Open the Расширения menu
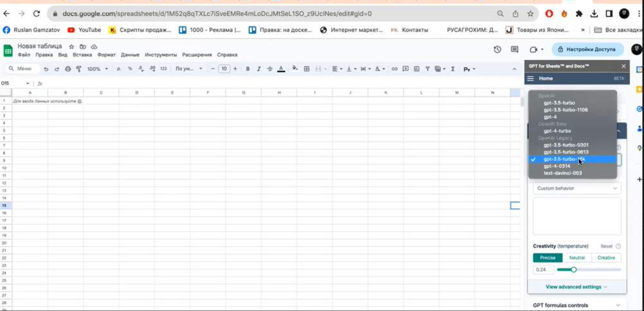The width and height of the screenshot is (644, 311). 197,55
